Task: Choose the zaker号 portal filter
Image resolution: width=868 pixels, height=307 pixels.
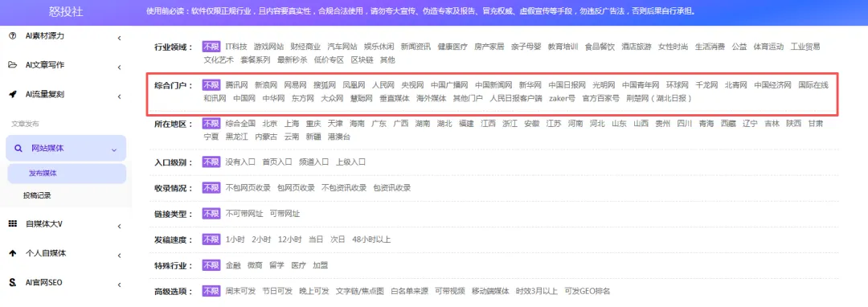Action: pyautogui.click(x=562, y=99)
